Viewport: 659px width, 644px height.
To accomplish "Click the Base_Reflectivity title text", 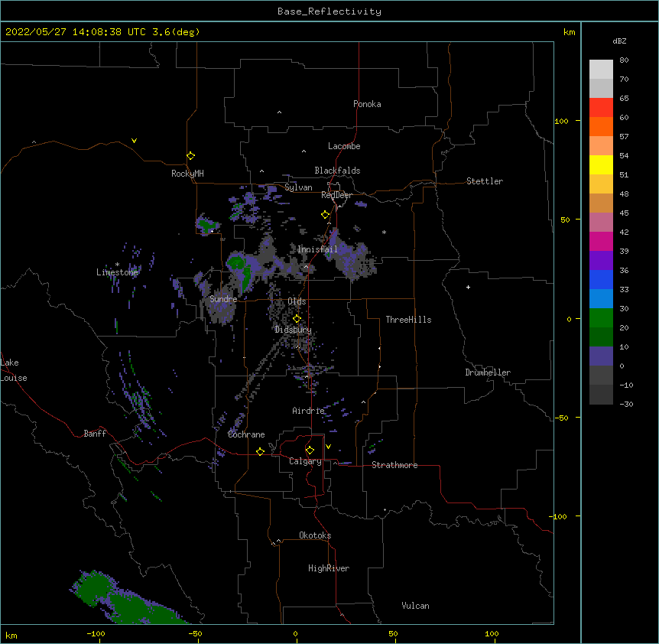I will pos(329,11).
